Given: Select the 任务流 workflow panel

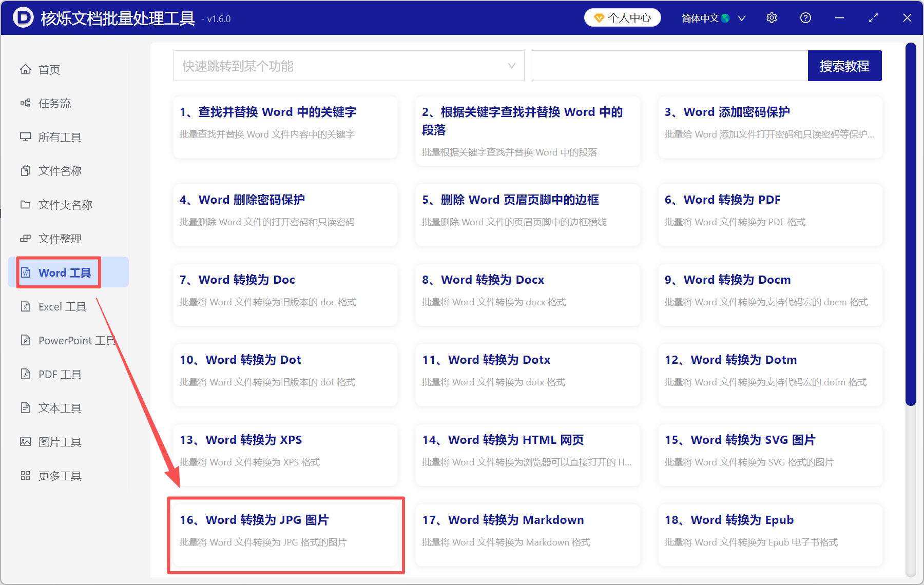Looking at the screenshot, I should point(53,103).
